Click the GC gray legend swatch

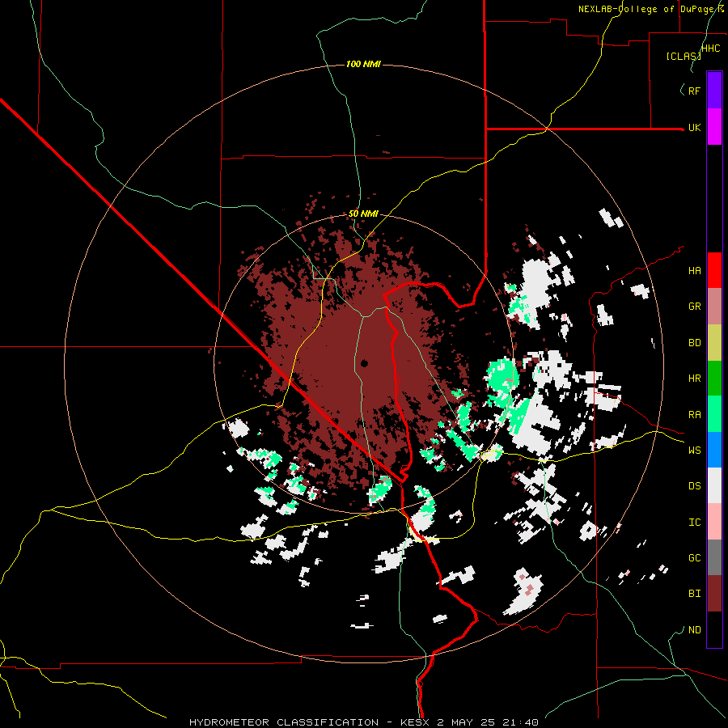[x=714, y=557]
